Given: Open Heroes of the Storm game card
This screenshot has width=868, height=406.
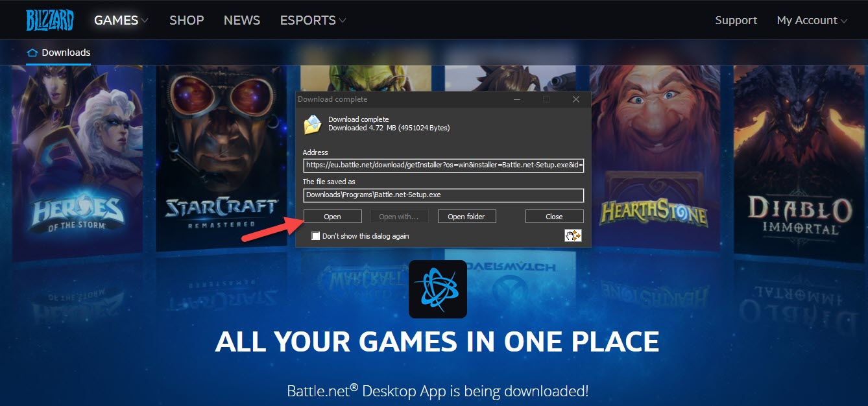Looking at the screenshot, I should point(77,162).
